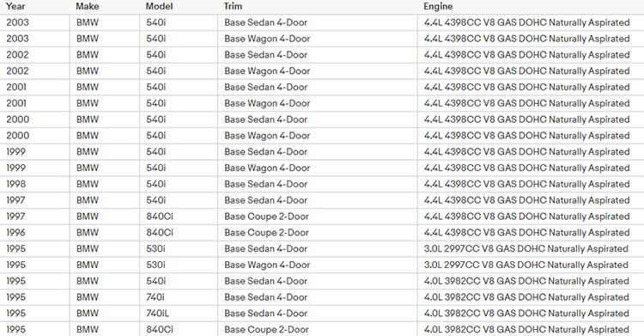Select the 740iL model cell
Screen dimensions: 644x336
point(179,314)
